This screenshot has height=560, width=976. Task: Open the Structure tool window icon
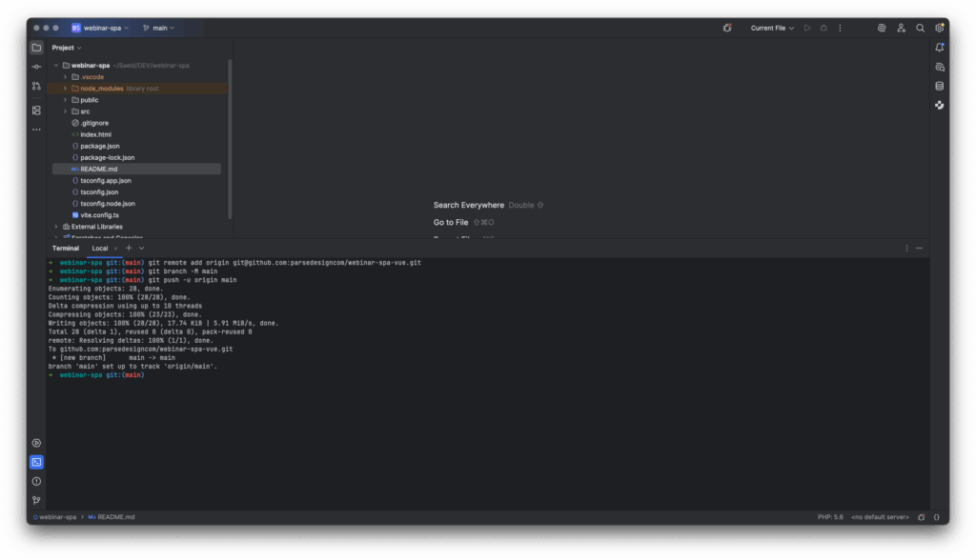[36, 110]
